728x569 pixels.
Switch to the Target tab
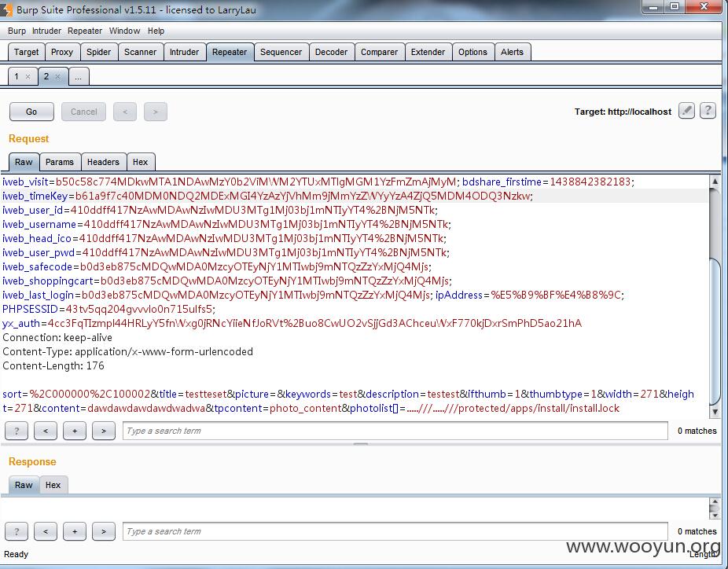[x=27, y=52]
